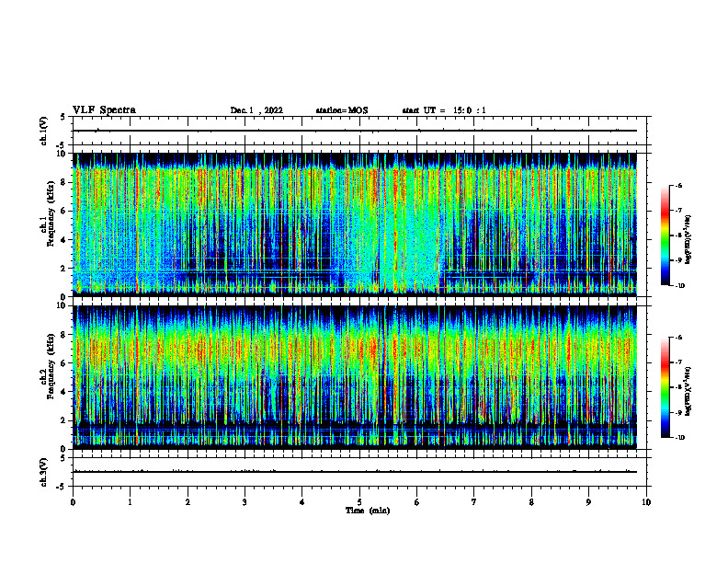Click the date "Dec. 1, 2022" in header

(256, 110)
